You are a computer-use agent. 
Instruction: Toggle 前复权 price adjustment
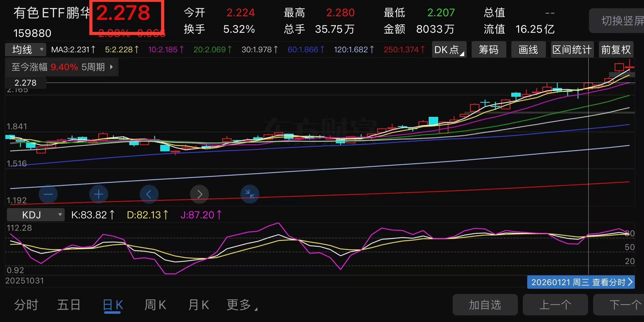[616, 50]
